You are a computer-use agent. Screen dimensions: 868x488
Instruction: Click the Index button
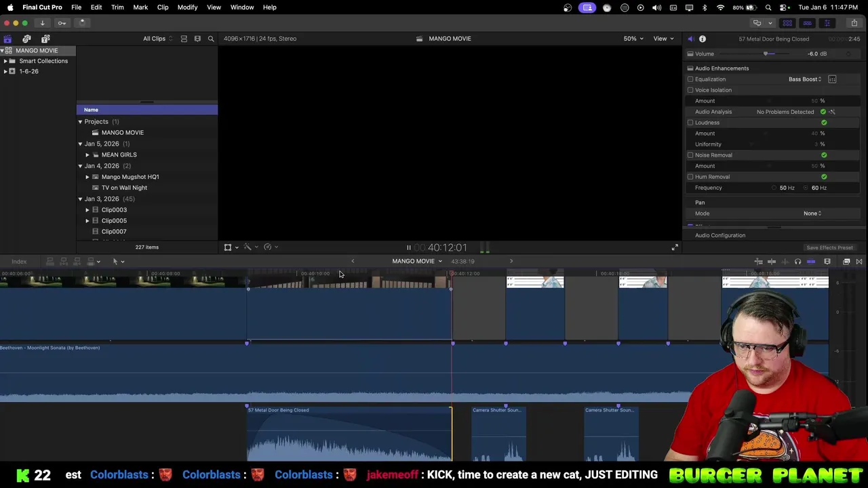click(x=19, y=262)
